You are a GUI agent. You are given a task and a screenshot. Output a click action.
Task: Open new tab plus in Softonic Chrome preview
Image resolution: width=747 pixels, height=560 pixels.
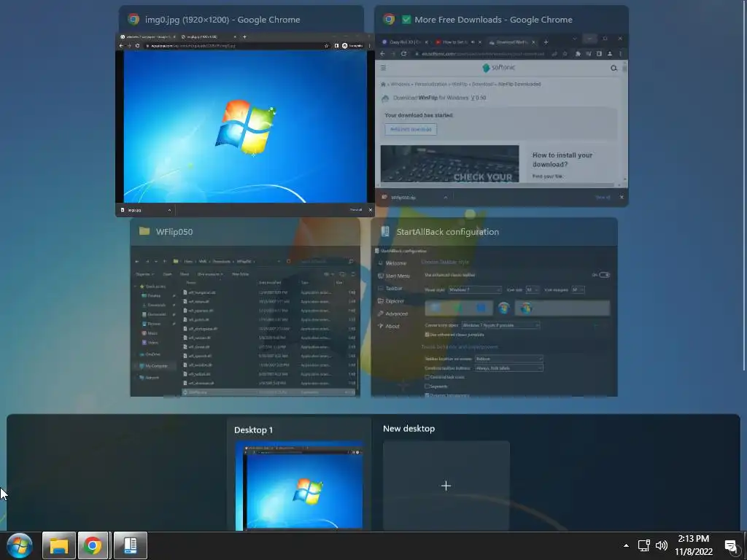click(546, 42)
